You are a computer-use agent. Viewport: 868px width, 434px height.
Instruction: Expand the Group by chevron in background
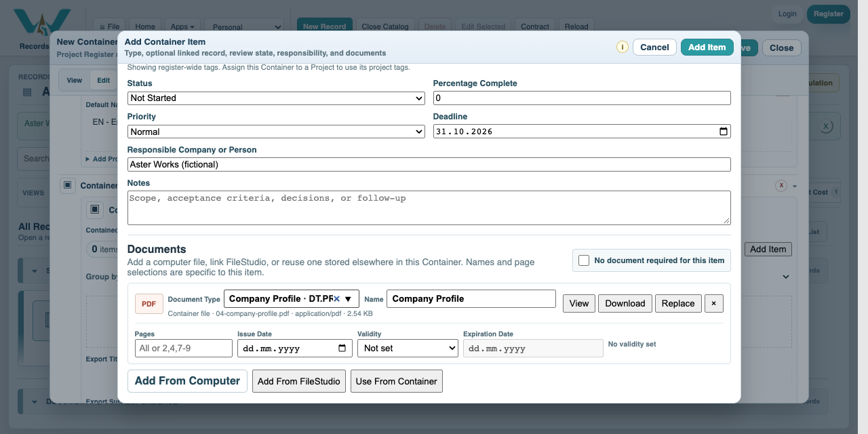click(x=786, y=277)
